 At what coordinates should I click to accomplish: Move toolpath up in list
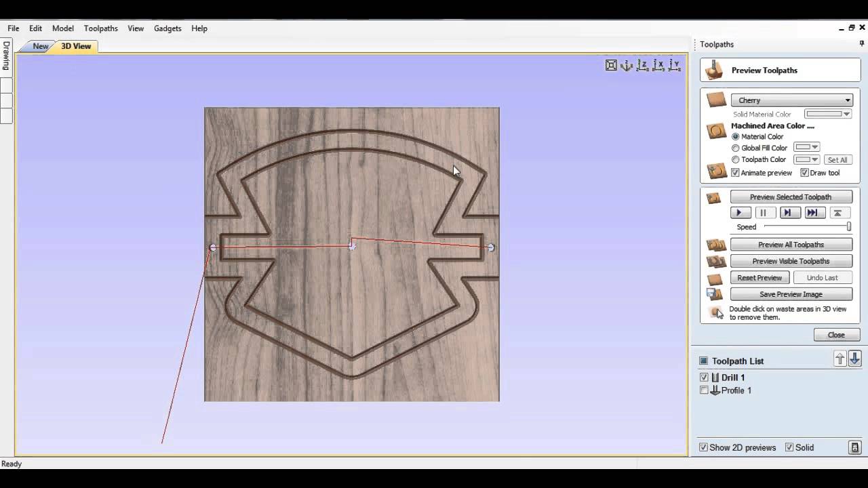coord(840,359)
